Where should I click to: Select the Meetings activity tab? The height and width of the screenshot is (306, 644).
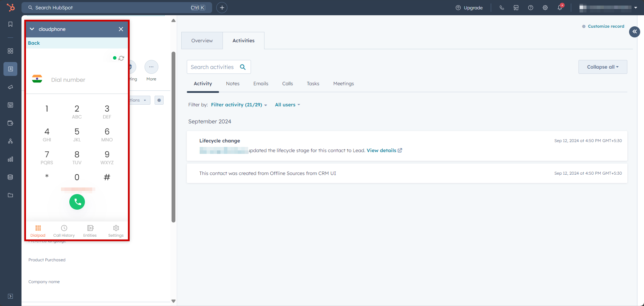(344, 84)
